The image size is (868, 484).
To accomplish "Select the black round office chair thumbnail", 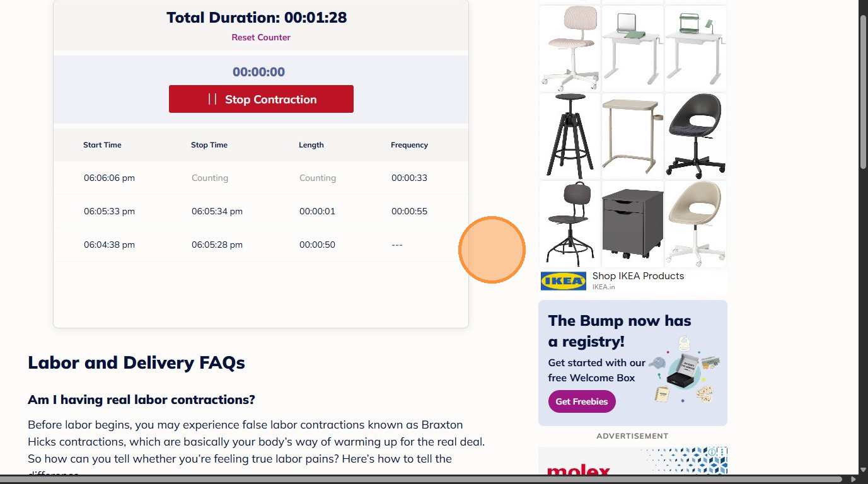I will [x=695, y=136].
